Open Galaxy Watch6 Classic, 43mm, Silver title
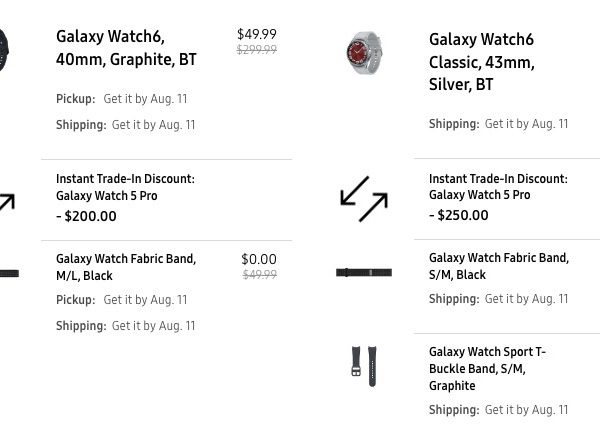Image resolution: width=600 pixels, height=430 pixels. [x=481, y=62]
